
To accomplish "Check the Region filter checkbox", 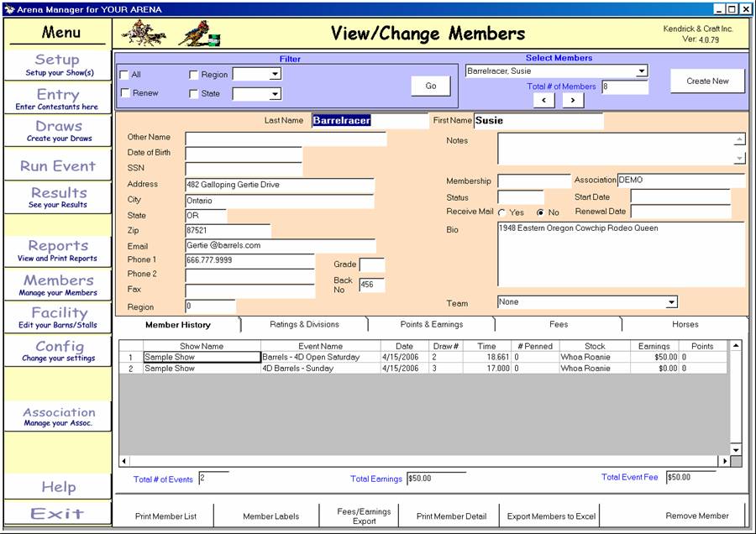I will (193, 75).
